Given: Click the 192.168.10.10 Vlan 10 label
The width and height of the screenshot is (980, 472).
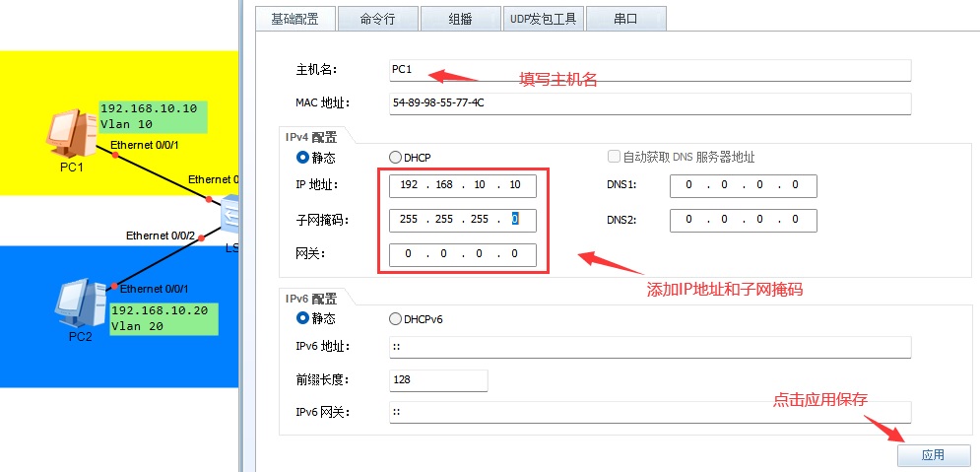Looking at the screenshot, I should coord(153,116).
